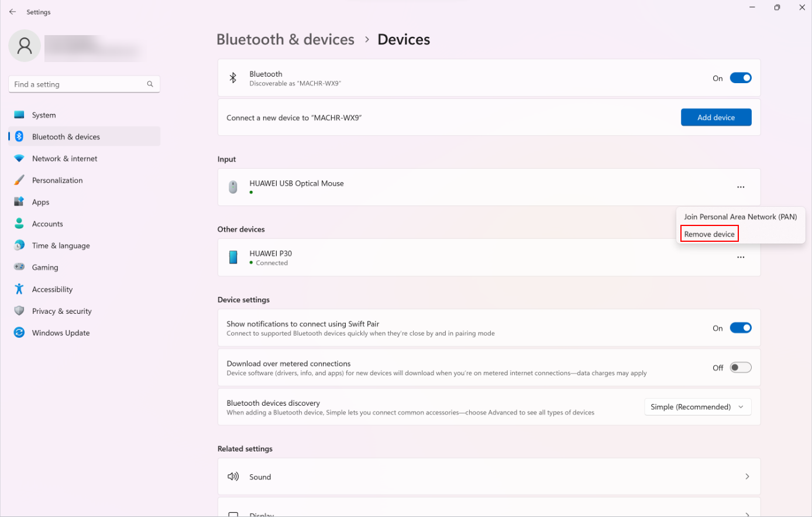This screenshot has height=517, width=812.
Task: Click the Related settings section heading
Action: [x=245, y=449]
